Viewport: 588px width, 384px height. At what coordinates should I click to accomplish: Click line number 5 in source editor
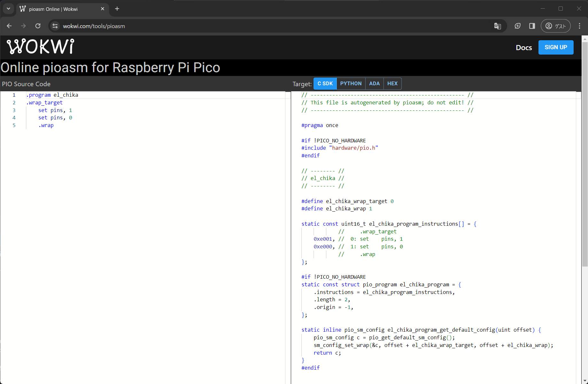14,125
